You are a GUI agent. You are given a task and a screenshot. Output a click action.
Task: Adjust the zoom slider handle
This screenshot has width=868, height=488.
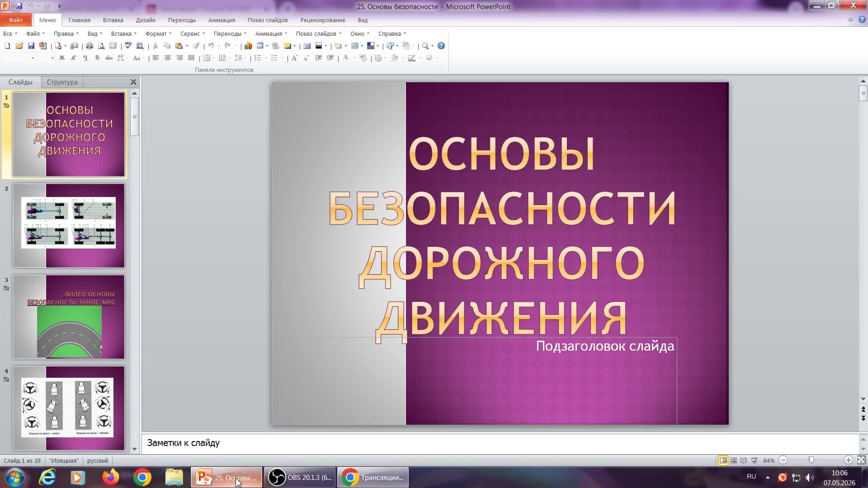click(x=811, y=460)
